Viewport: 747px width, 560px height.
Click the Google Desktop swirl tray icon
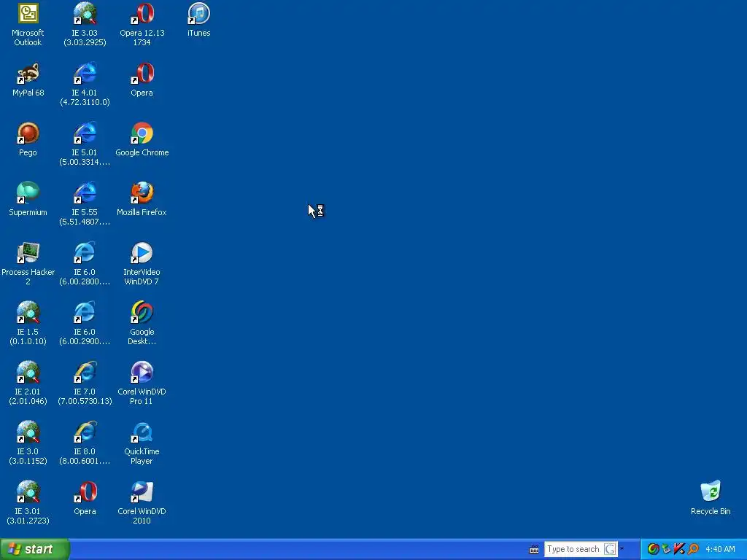(654, 549)
